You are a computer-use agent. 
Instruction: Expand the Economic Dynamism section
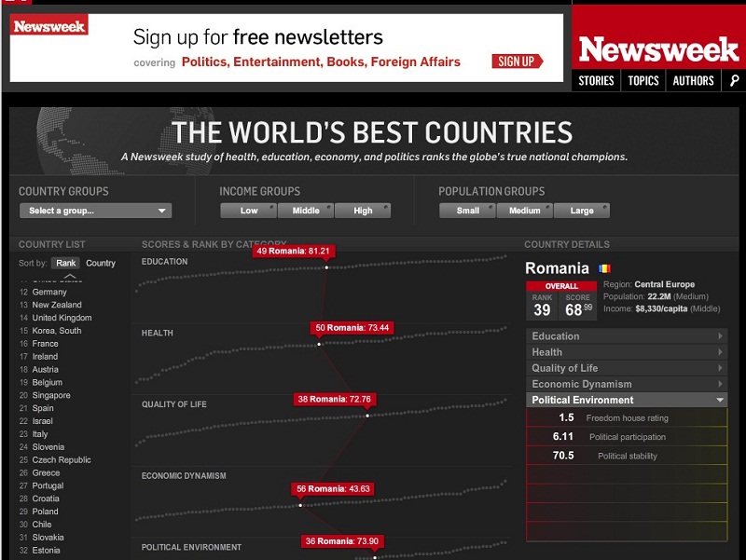(x=627, y=384)
